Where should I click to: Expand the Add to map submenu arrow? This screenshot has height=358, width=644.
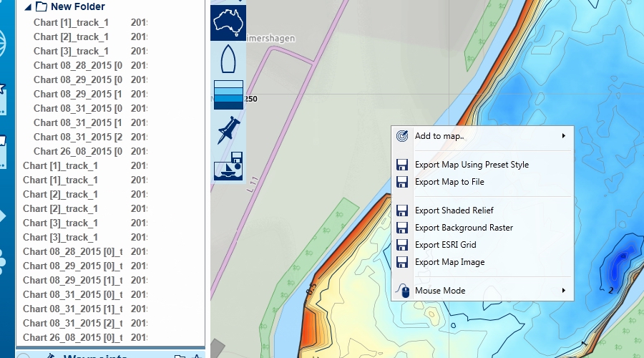coord(564,136)
